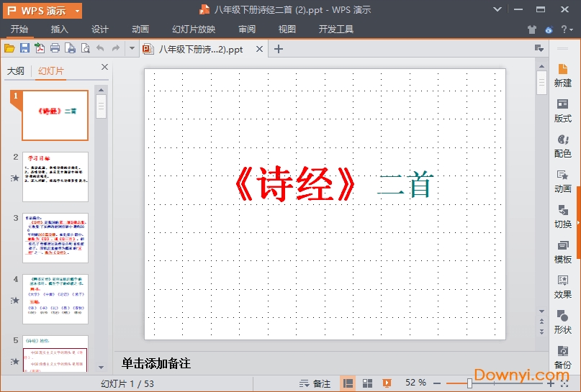The image size is (581, 392).
Task: Click thumbnail pane scroll down arrow
Action: 102,368
